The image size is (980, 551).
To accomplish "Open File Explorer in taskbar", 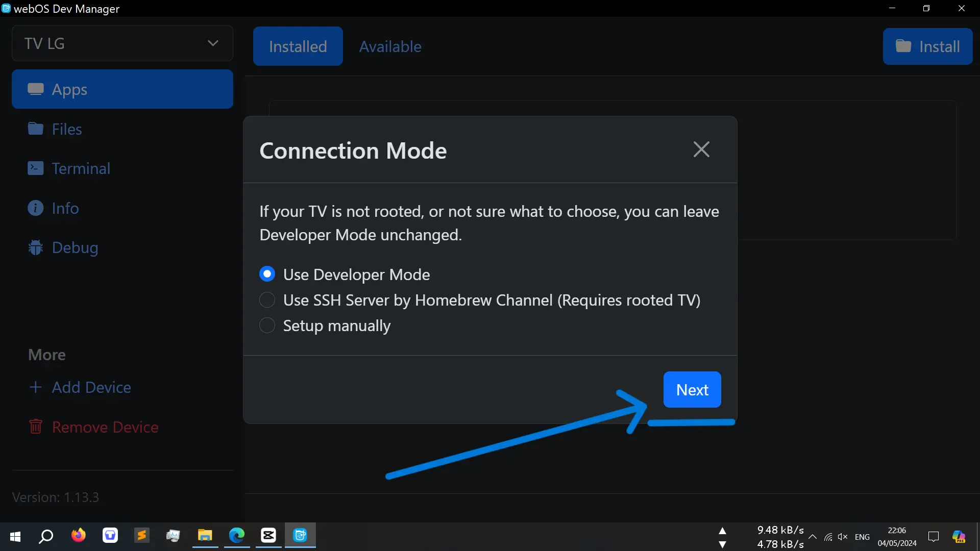I will click(x=205, y=535).
